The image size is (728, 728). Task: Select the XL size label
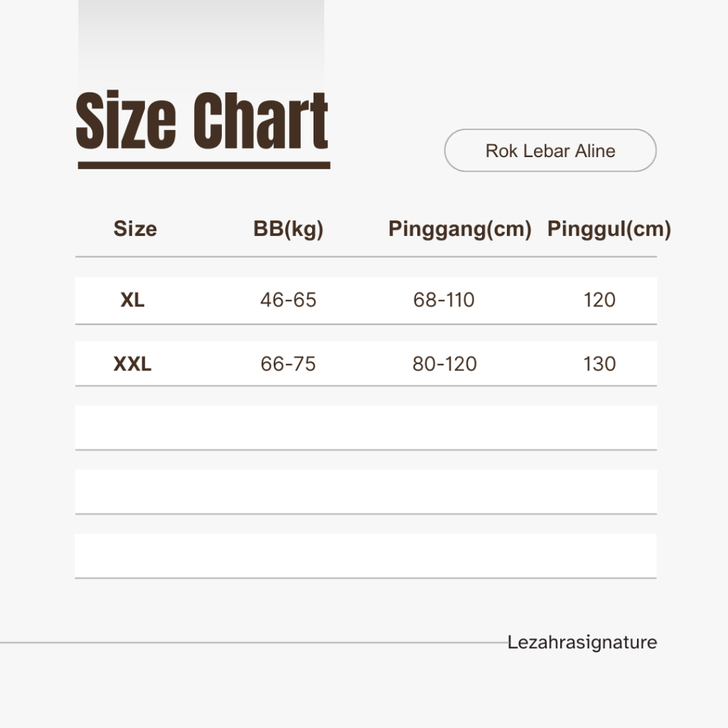click(132, 300)
